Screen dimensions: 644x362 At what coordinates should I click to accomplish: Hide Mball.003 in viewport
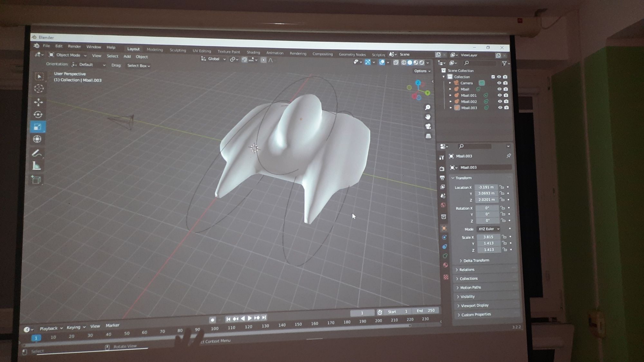(500, 107)
